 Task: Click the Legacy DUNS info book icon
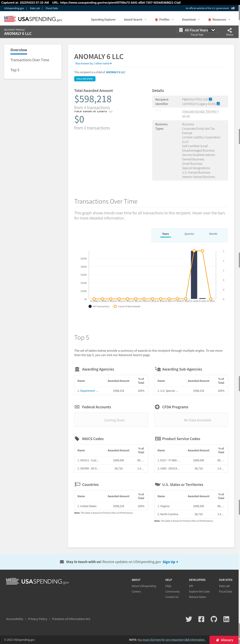coord(218,104)
